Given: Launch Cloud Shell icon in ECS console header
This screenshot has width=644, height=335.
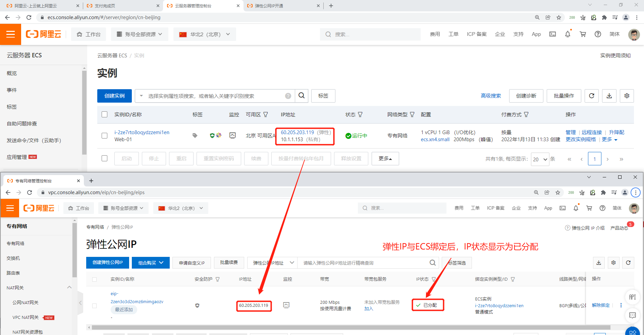Looking at the screenshot, I should 552,34.
